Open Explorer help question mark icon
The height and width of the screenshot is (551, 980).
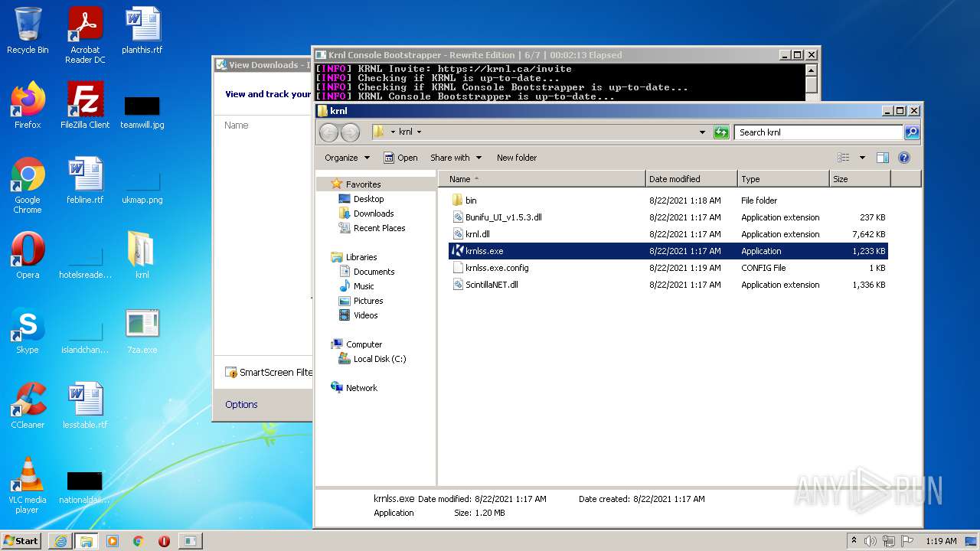point(903,158)
